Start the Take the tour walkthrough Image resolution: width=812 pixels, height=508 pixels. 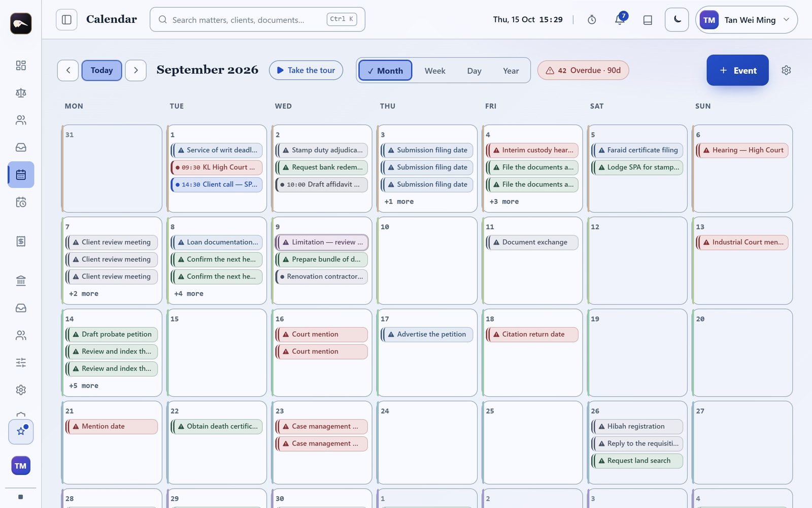point(306,71)
